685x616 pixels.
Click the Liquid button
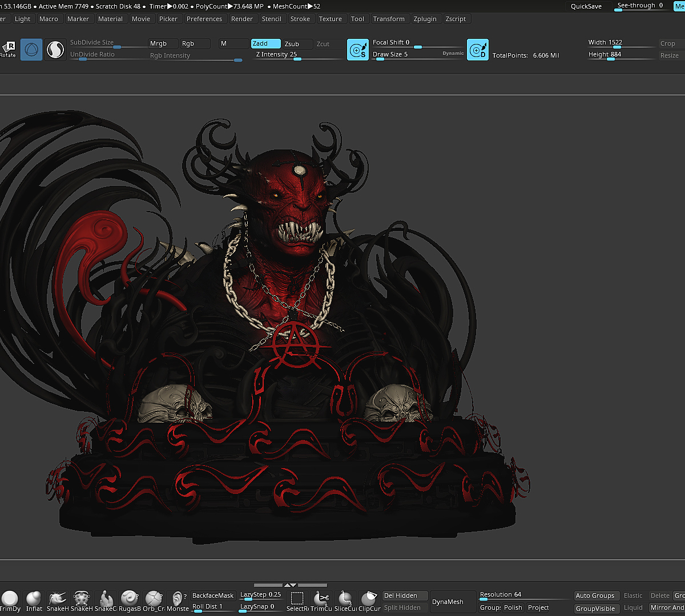pos(633,608)
